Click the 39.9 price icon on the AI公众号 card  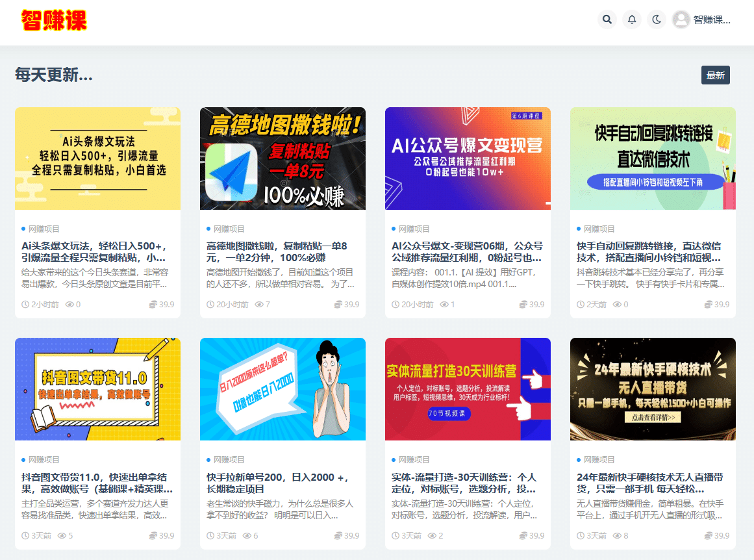522,303
